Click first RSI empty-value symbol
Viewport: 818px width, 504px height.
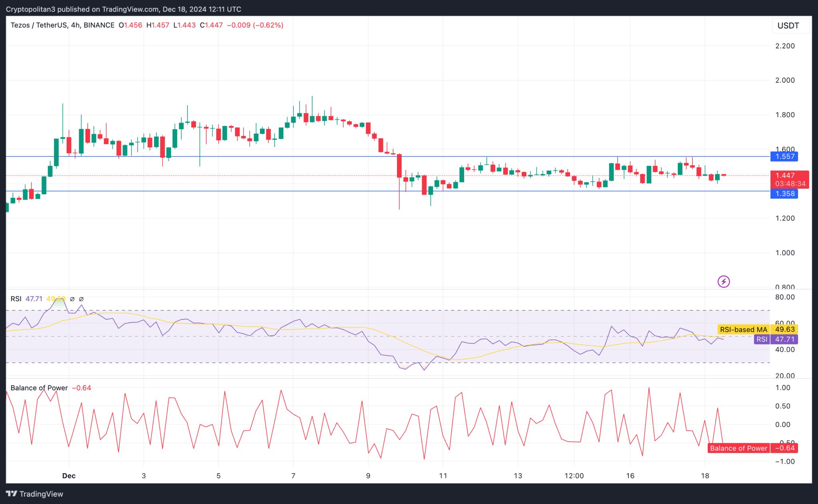click(72, 299)
